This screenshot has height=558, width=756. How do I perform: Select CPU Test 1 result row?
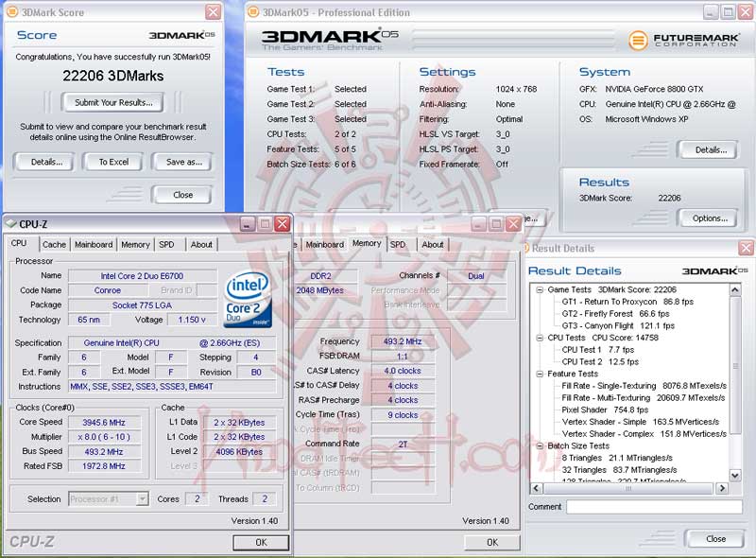[x=597, y=350]
